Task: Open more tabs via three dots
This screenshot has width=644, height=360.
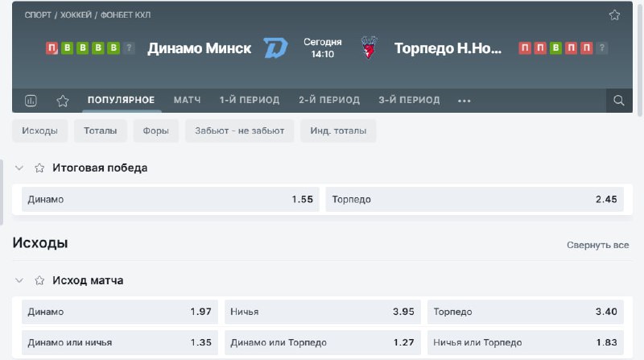Action: point(464,101)
